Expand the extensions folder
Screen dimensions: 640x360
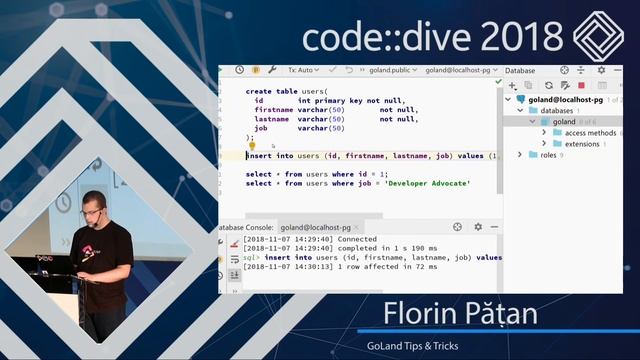pos(544,143)
